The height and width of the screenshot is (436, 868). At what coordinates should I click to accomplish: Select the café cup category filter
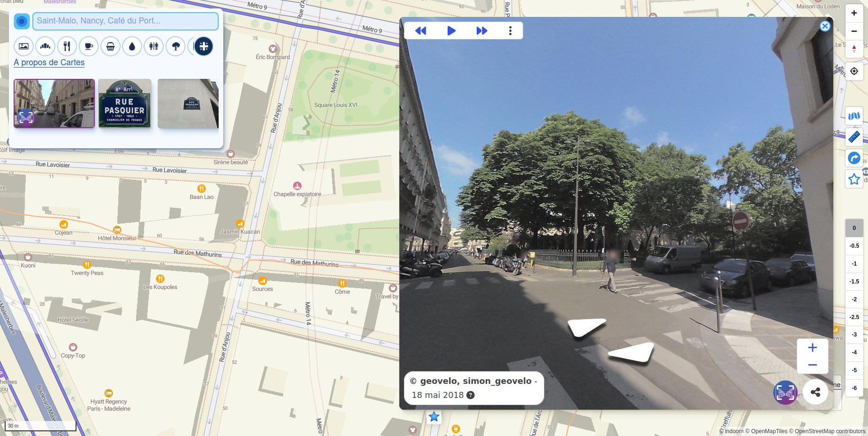coord(89,46)
